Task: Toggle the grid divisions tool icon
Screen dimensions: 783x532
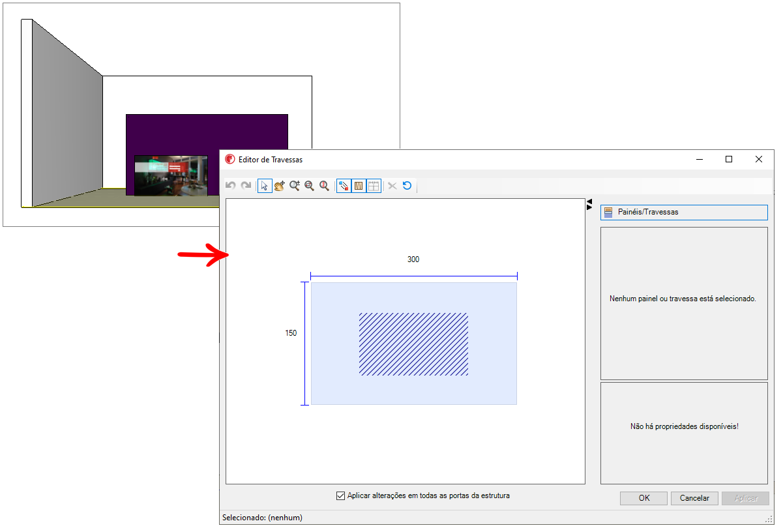Action: point(374,186)
